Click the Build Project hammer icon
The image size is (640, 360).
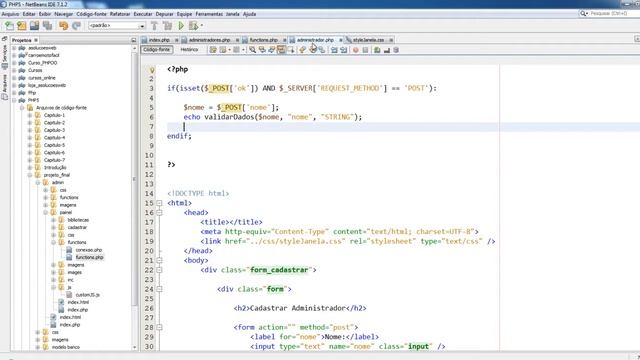coord(154,26)
